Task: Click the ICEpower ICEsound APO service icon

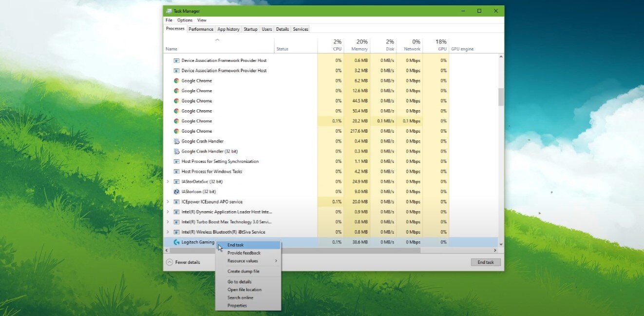Action: pos(176,202)
